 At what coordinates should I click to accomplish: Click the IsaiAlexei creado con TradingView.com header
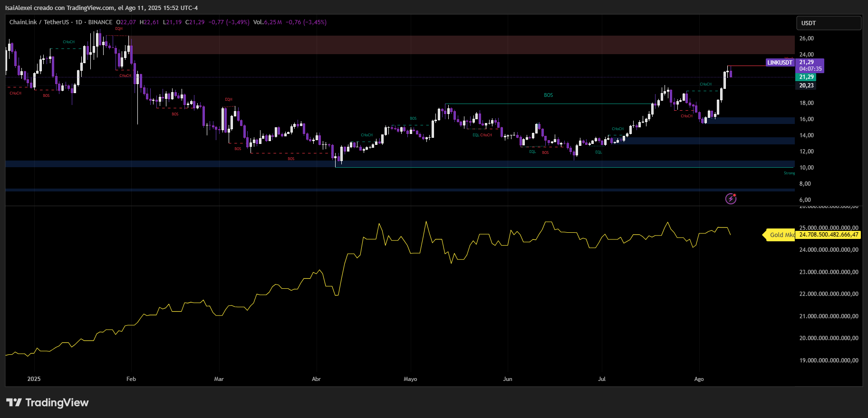[x=101, y=8]
